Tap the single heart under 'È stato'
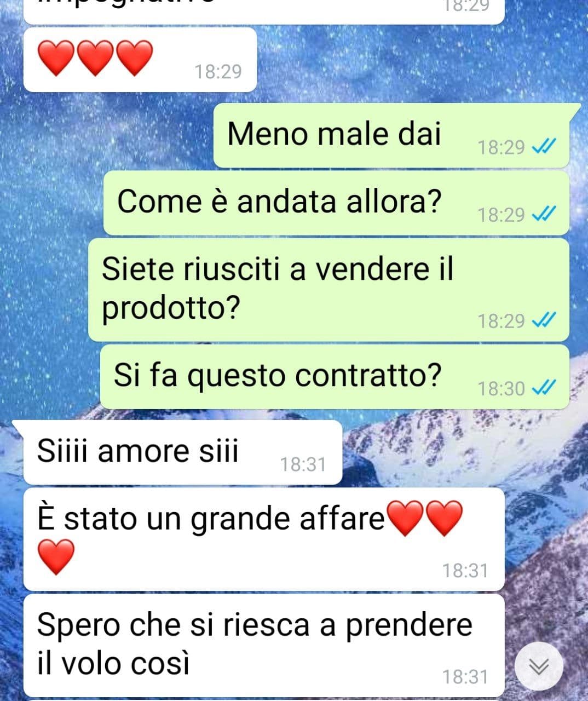This screenshot has width=588, height=701. tap(56, 556)
